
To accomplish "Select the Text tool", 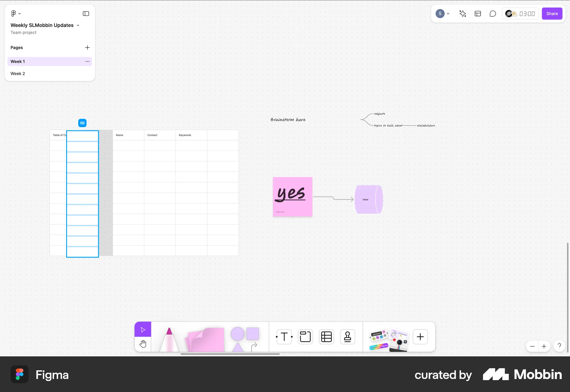I will tap(284, 336).
